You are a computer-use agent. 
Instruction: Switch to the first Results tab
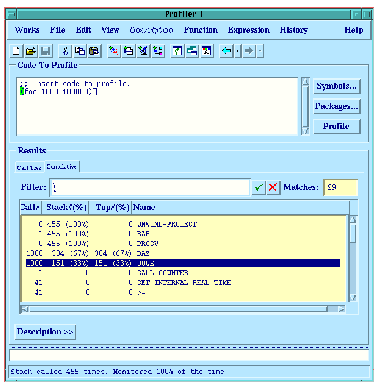pyautogui.click(x=29, y=167)
